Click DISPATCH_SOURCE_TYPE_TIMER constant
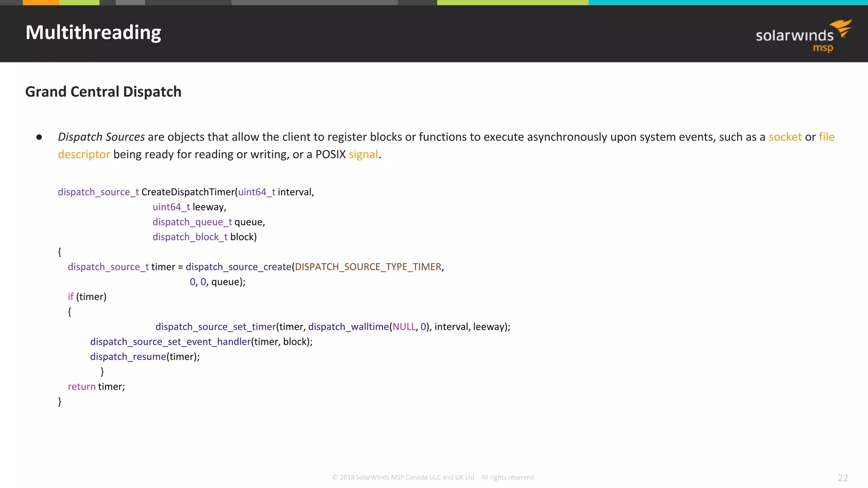The width and height of the screenshot is (868, 488). pyautogui.click(x=368, y=267)
